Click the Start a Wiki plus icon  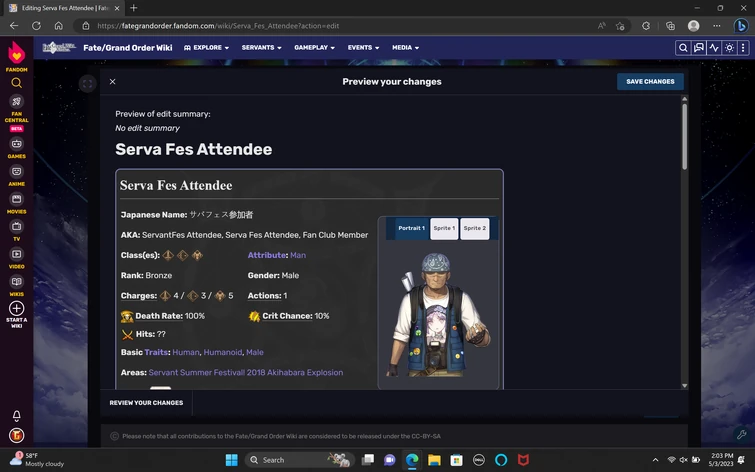pos(16,308)
